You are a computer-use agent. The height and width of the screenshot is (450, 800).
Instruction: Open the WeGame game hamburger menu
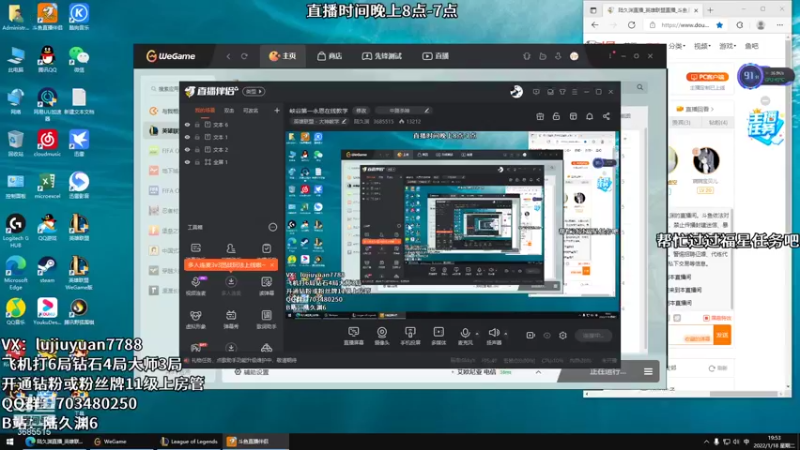648,371
